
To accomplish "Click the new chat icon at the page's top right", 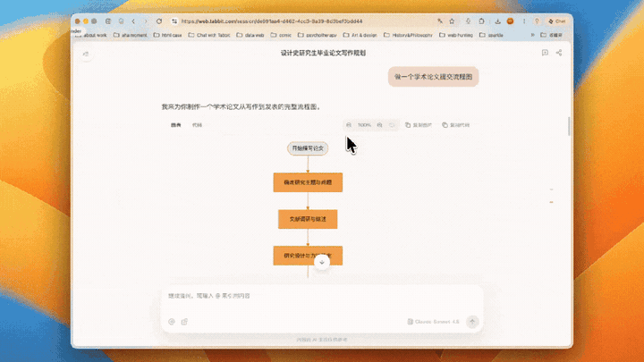I will pos(545,53).
